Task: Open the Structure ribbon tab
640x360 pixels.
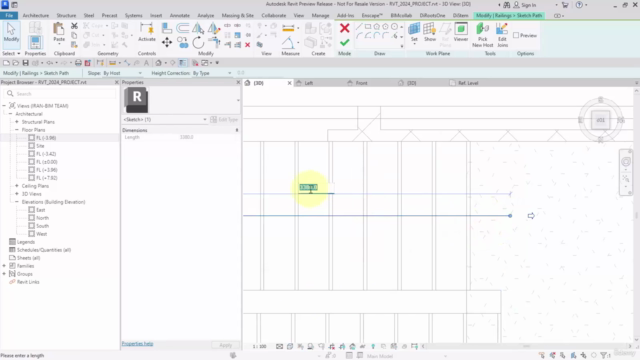Action: point(66,16)
